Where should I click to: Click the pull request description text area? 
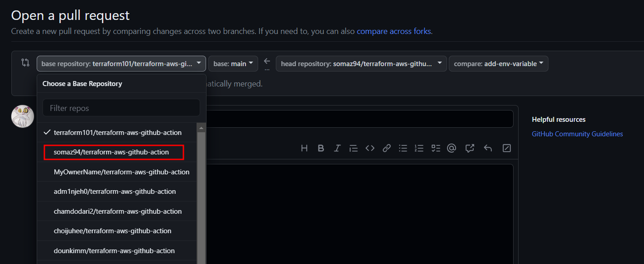[360, 214]
